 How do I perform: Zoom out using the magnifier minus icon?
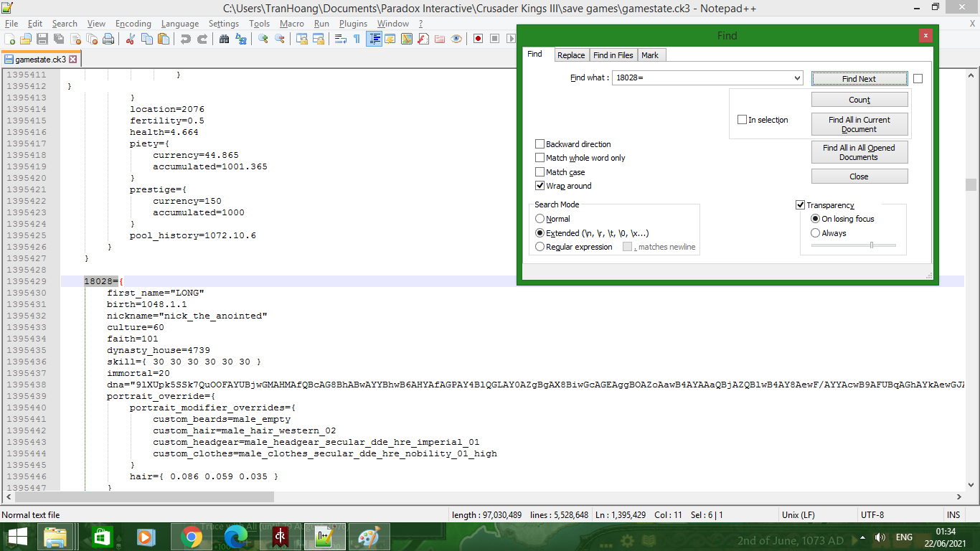[280, 39]
